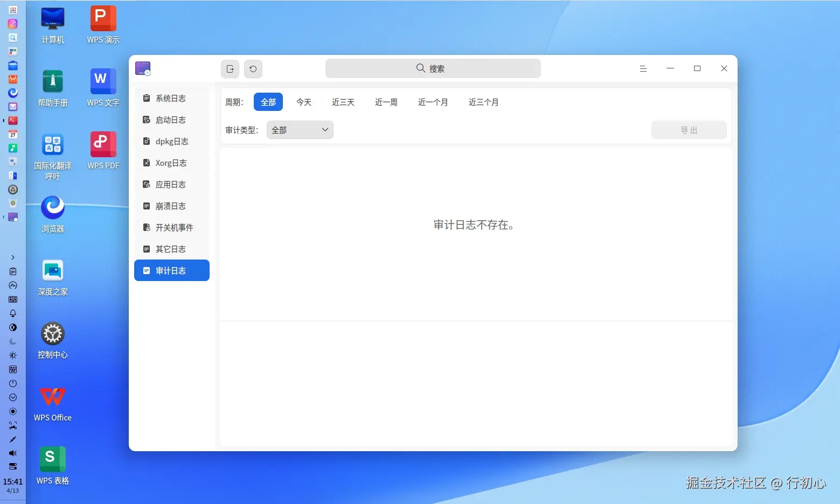Select the 近一周 period filter
Image resolution: width=840 pixels, height=504 pixels.
click(x=386, y=102)
